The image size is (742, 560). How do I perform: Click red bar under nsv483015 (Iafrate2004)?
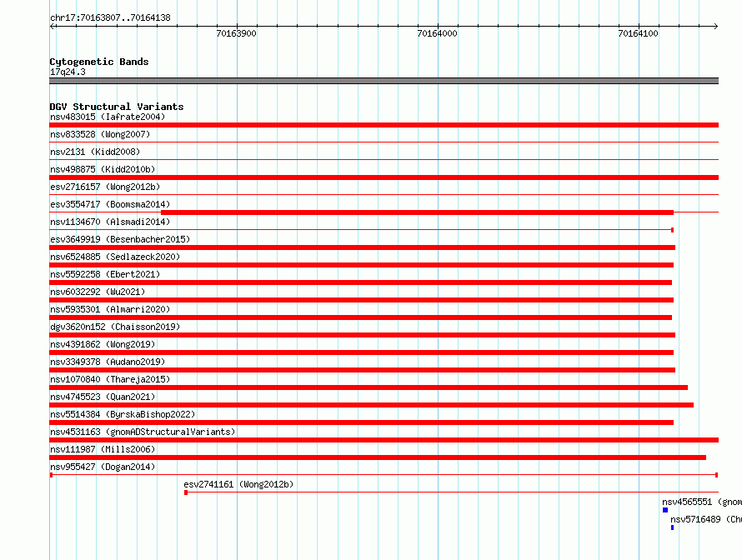tap(384, 125)
